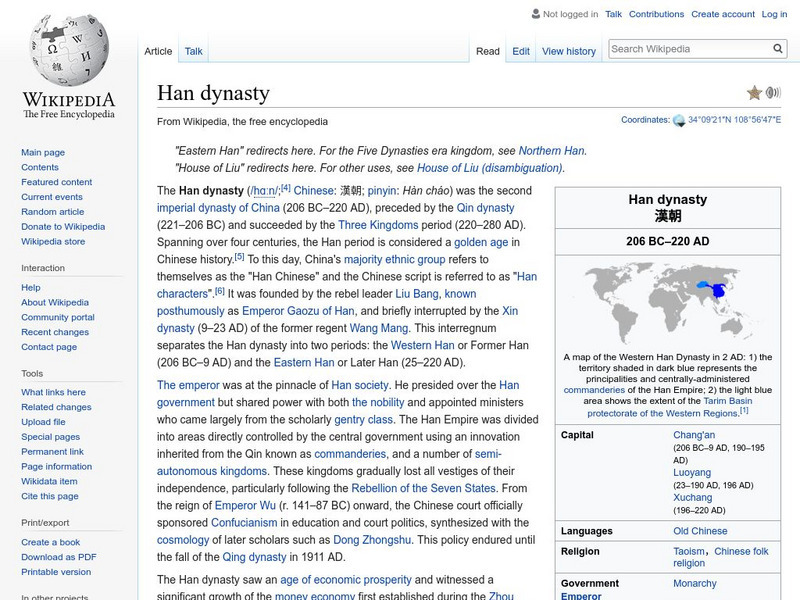Follow the Western Han link
This screenshot has height=600, width=800.
[x=422, y=345]
